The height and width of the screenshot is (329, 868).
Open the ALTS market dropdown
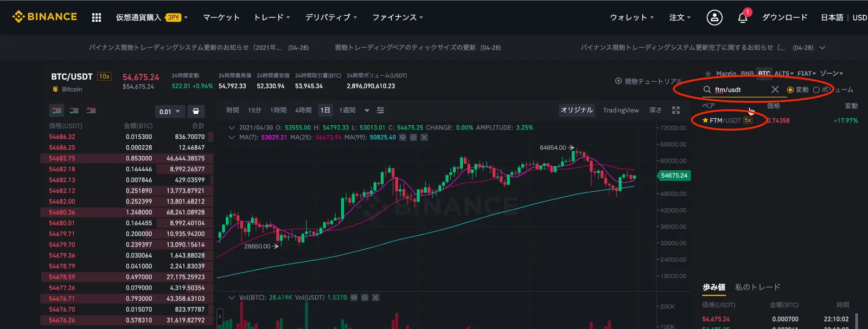tap(784, 74)
